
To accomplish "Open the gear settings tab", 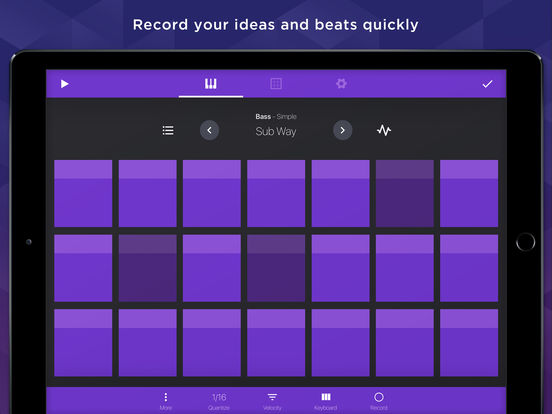I will tap(341, 84).
